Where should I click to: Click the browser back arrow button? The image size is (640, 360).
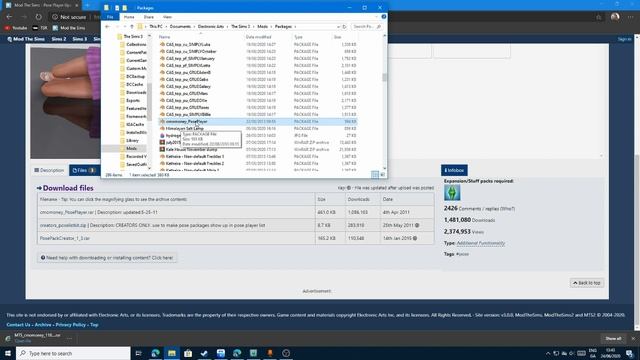point(9,17)
